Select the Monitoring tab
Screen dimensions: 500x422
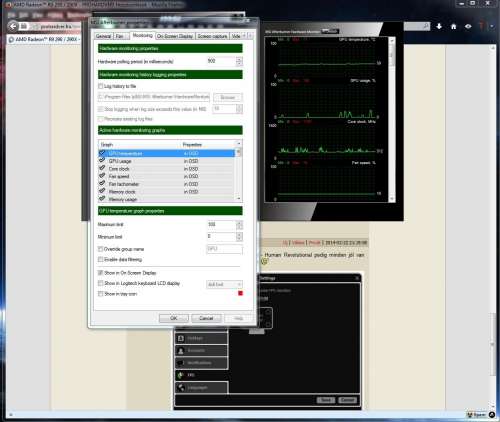[x=142, y=35]
